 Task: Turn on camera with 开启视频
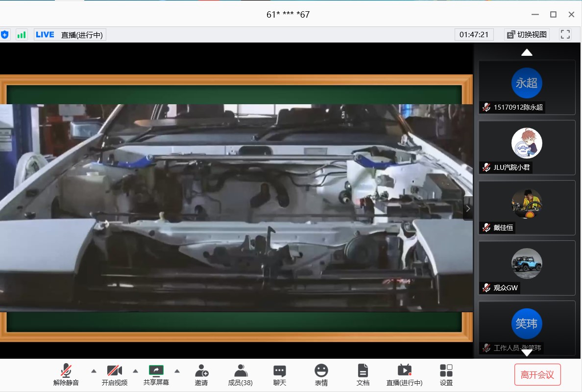(x=115, y=374)
